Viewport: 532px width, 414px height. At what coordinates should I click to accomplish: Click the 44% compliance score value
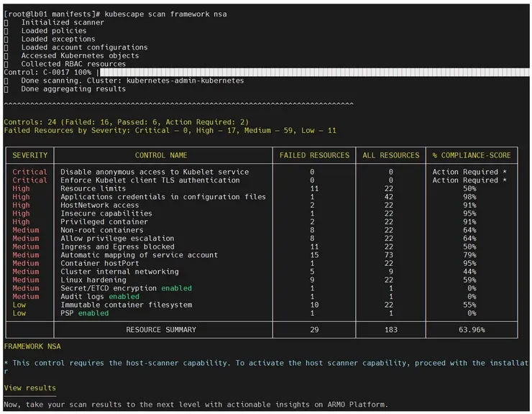pos(469,272)
